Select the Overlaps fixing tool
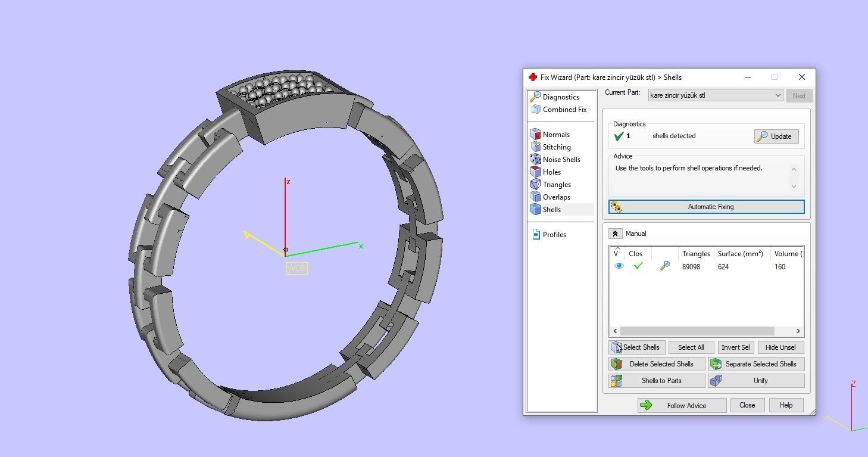The image size is (868, 457). (555, 197)
